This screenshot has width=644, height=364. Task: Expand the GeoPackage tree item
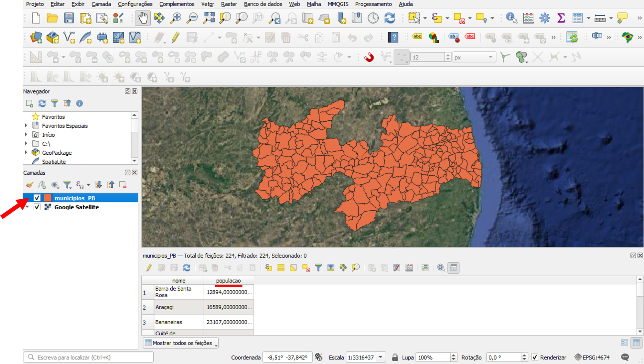coord(26,152)
